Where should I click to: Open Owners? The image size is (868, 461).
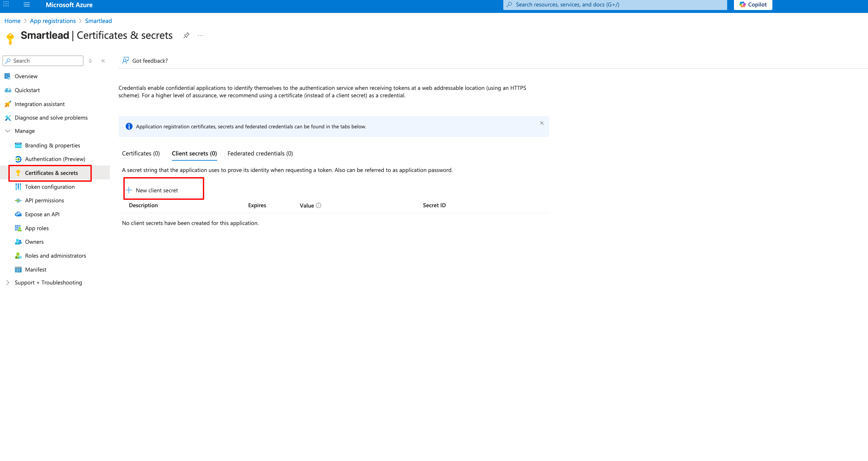[x=34, y=242]
